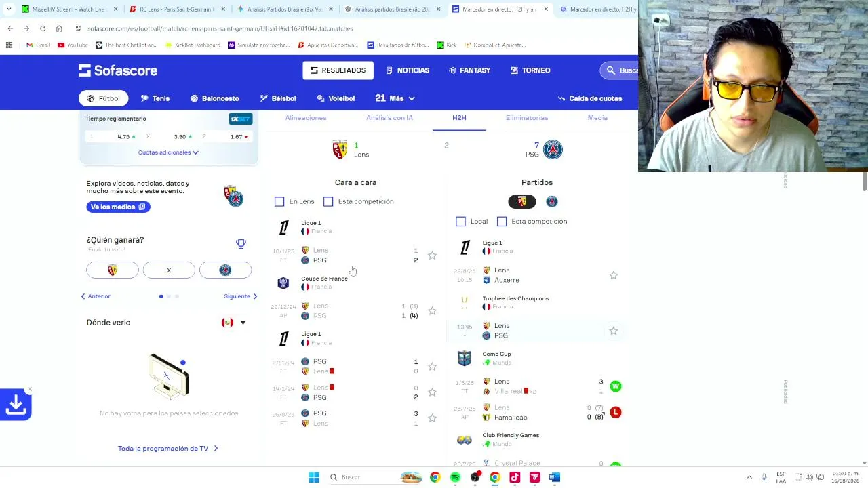The height and width of the screenshot is (488, 868).
Task: Vote for Lens in the poll
Action: point(113,270)
